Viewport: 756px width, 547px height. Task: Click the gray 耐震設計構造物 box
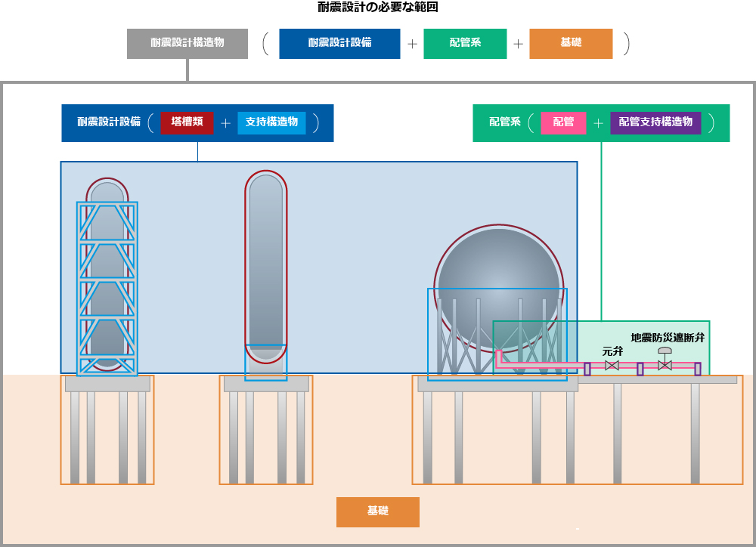pos(187,43)
